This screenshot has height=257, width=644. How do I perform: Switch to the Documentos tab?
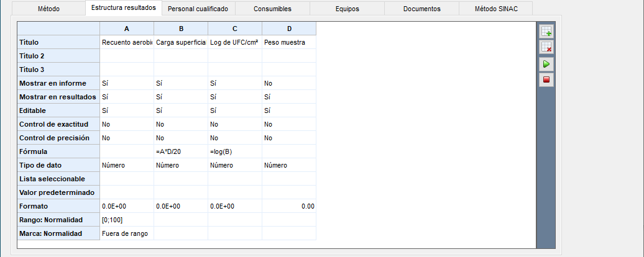(422, 9)
